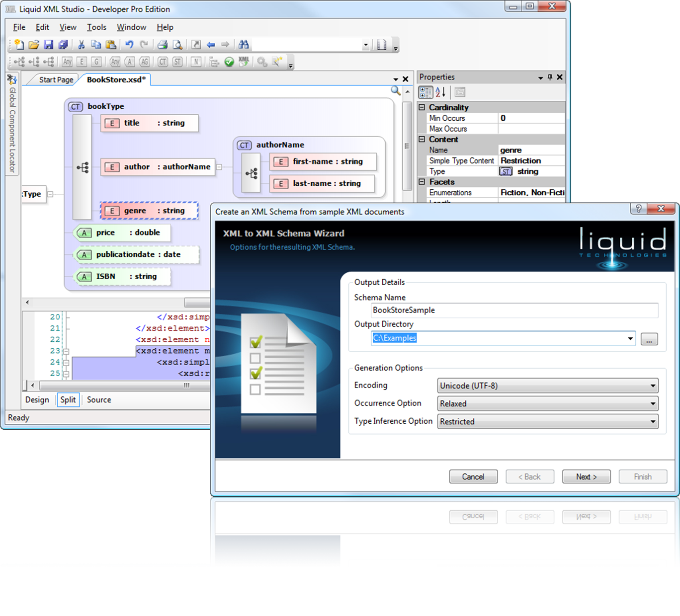The width and height of the screenshot is (680, 616).
Task: Click the Cut scissors icon
Action: [x=82, y=45]
